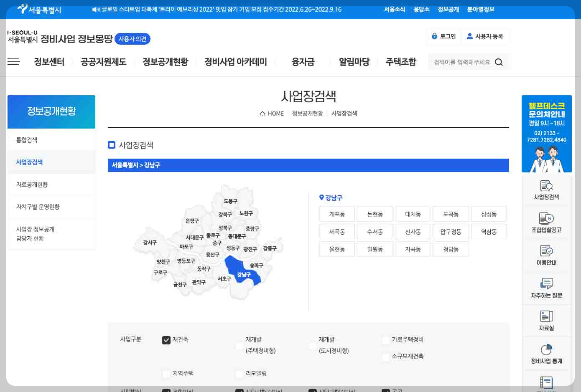The image size is (581, 392).
Task: Open 정비사업 통계 pie chart icon
Action: click(x=546, y=349)
